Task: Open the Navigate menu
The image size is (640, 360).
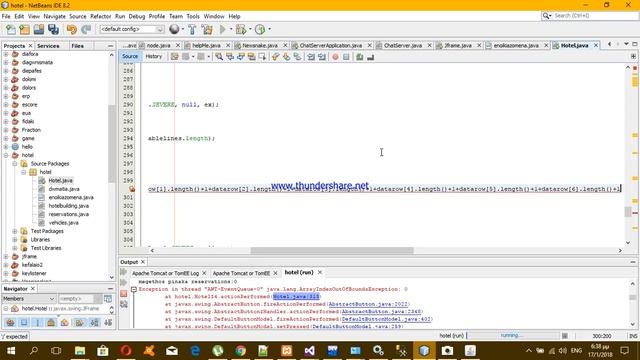Action: [54, 16]
